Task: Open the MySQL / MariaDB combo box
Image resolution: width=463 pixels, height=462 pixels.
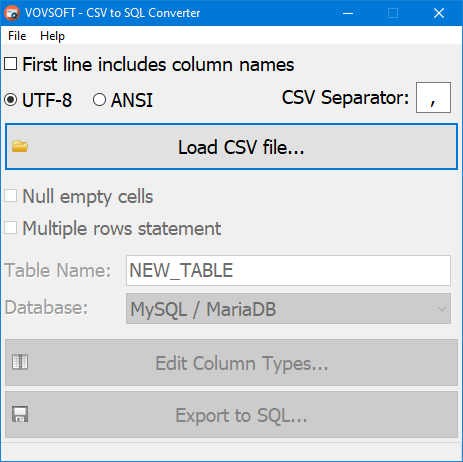Action: [288, 309]
